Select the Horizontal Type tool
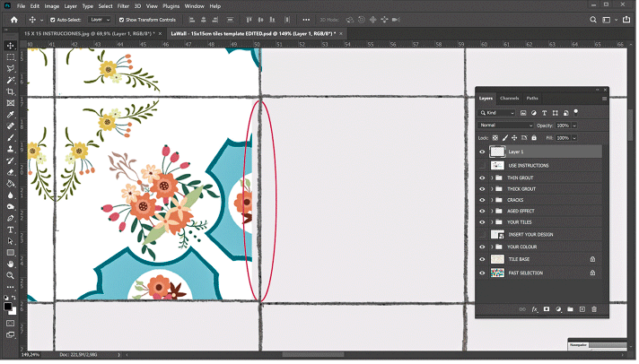Image resolution: width=639 pixels, height=364 pixels. pyautogui.click(x=10, y=229)
